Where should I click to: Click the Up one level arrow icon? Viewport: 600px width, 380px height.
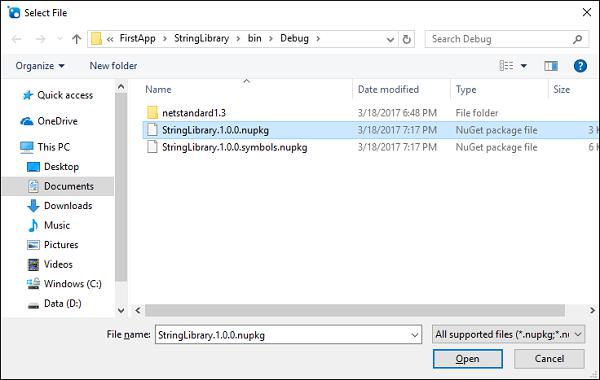tap(77, 39)
